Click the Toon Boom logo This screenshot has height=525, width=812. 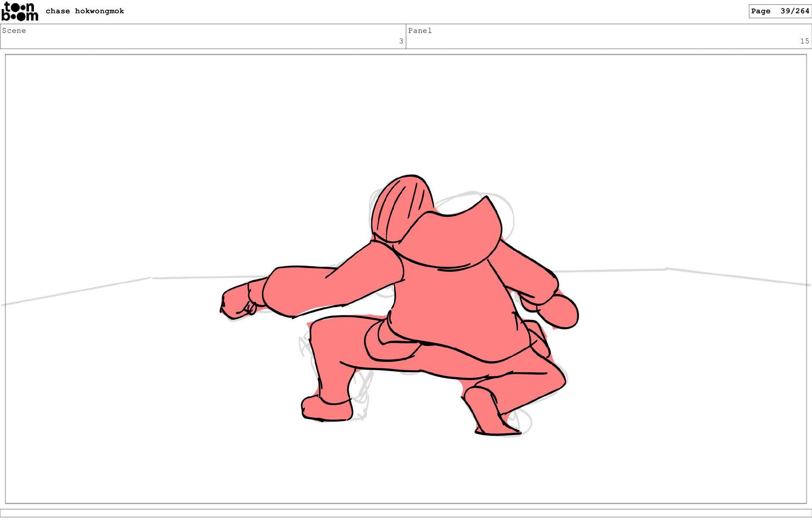pyautogui.click(x=20, y=11)
